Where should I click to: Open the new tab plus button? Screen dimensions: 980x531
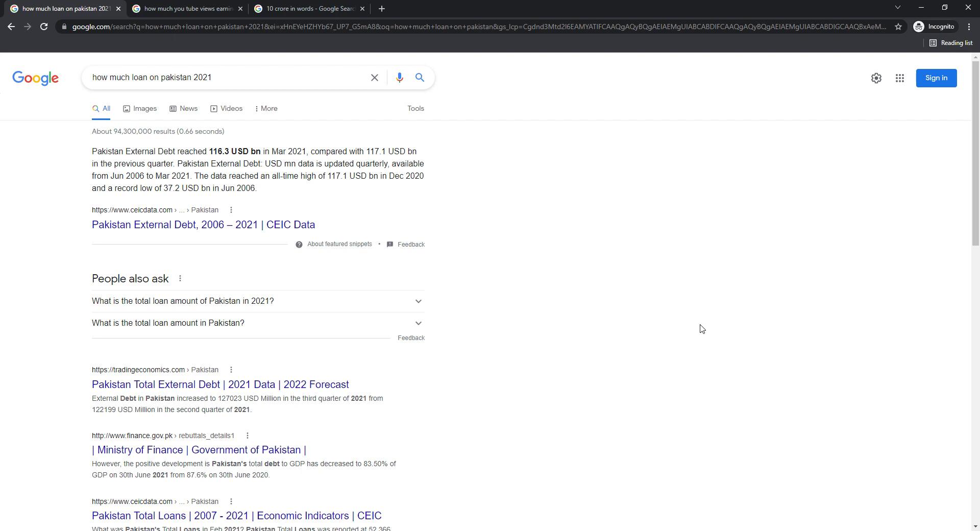tap(381, 9)
